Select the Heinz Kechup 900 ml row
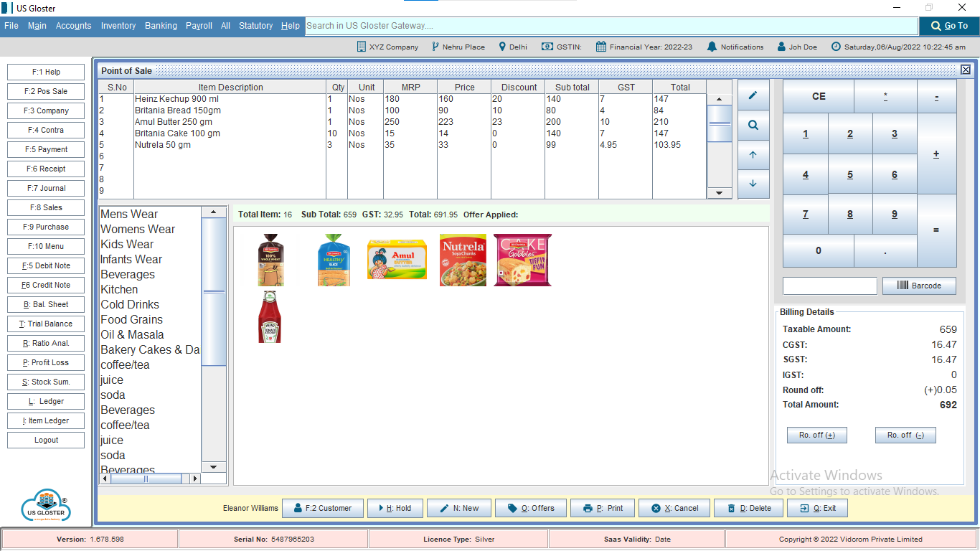Screen dimensions: 980x551 click(402, 99)
